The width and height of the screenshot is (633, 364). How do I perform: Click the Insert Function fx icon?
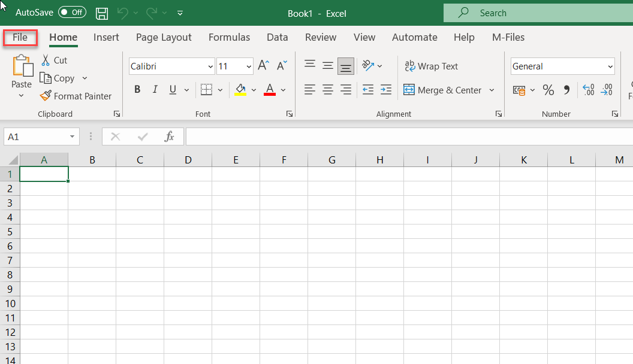coord(170,136)
